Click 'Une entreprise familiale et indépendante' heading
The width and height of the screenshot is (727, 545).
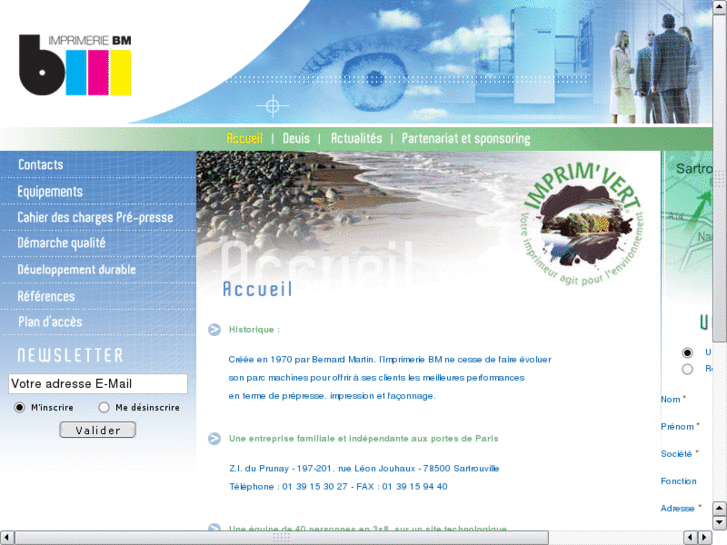coord(364,439)
